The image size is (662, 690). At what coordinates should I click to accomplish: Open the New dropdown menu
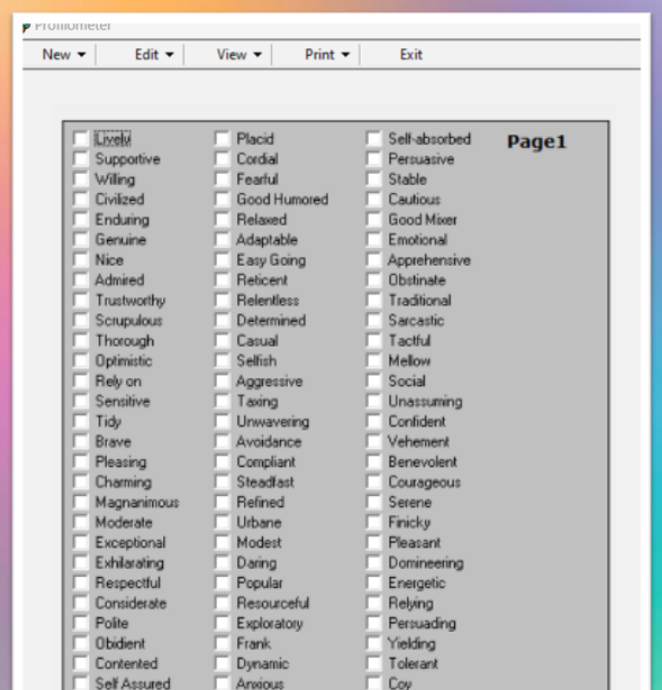coord(64,55)
